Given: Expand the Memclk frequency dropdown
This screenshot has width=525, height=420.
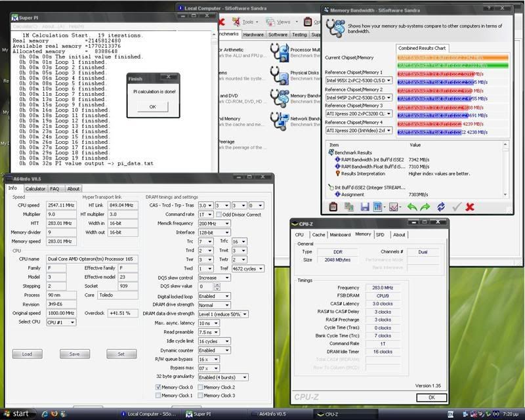Looking at the screenshot, I should coord(226,224).
